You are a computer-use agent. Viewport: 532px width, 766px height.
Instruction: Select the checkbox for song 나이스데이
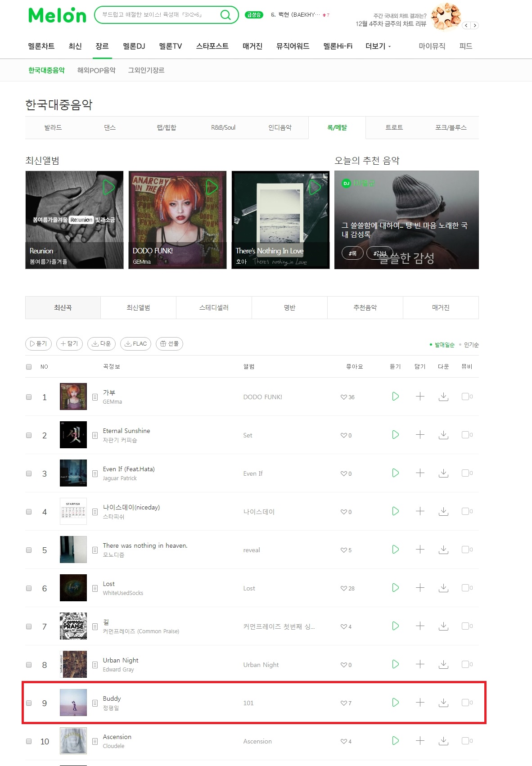pos(29,512)
